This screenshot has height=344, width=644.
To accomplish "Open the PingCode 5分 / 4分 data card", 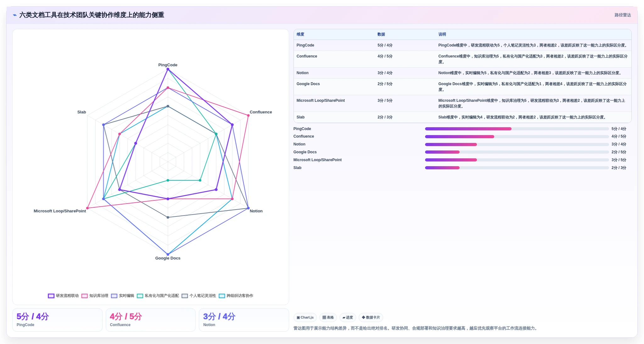I will coord(57,320).
